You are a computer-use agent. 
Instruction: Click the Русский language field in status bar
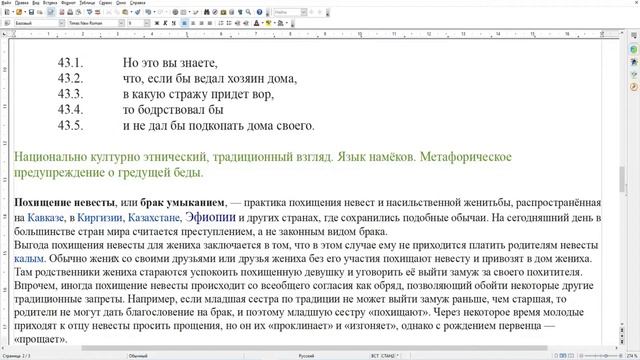[306, 356]
